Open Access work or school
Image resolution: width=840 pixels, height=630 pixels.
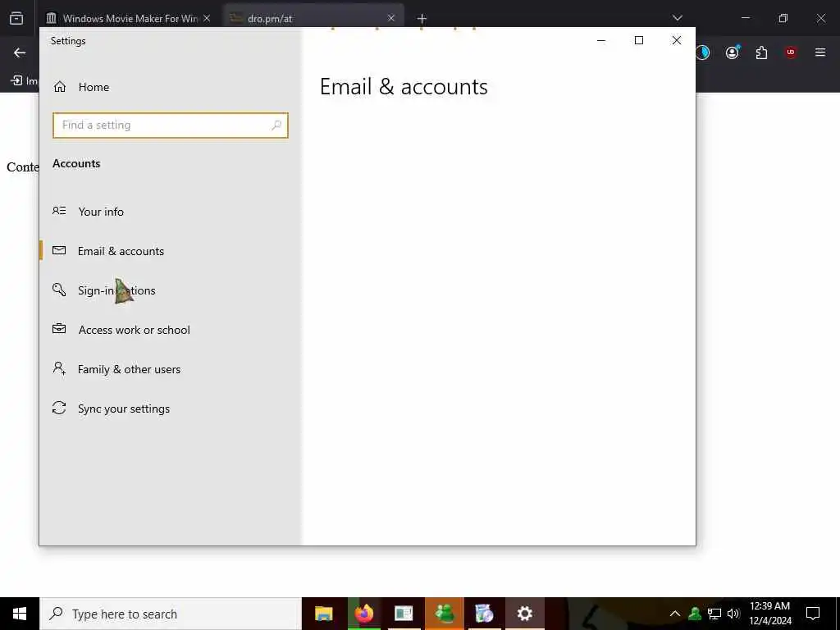point(171,330)
